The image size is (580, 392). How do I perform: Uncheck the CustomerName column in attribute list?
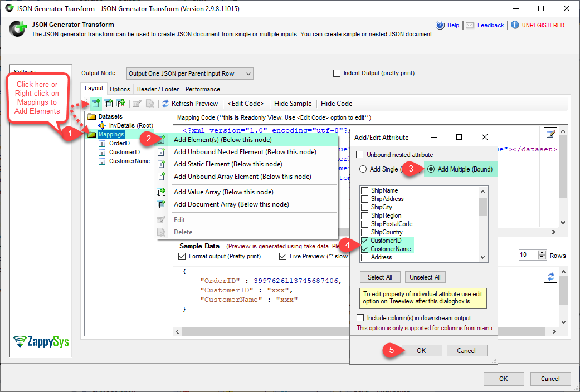pos(365,249)
